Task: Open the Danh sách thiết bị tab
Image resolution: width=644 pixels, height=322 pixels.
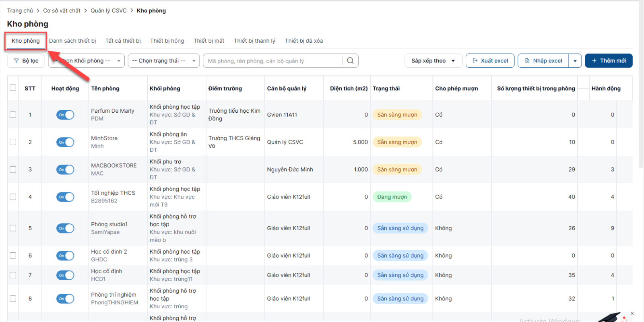Action: [x=72, y=41]
